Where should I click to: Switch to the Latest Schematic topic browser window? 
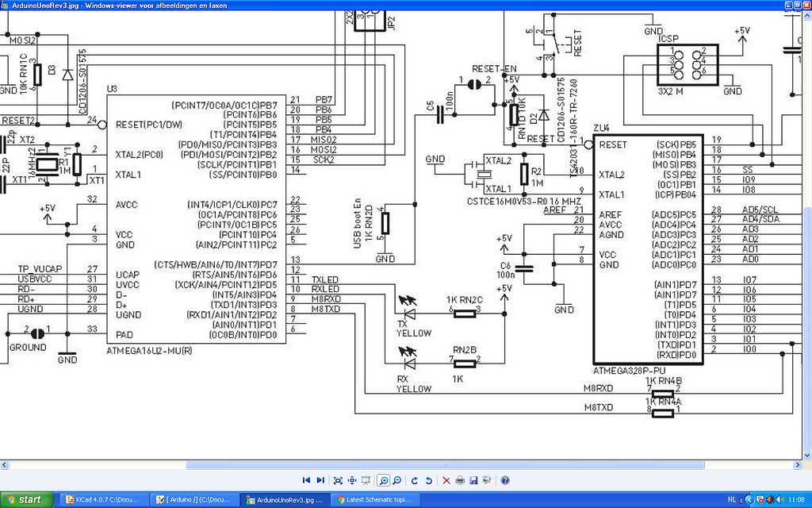(374, 500)
